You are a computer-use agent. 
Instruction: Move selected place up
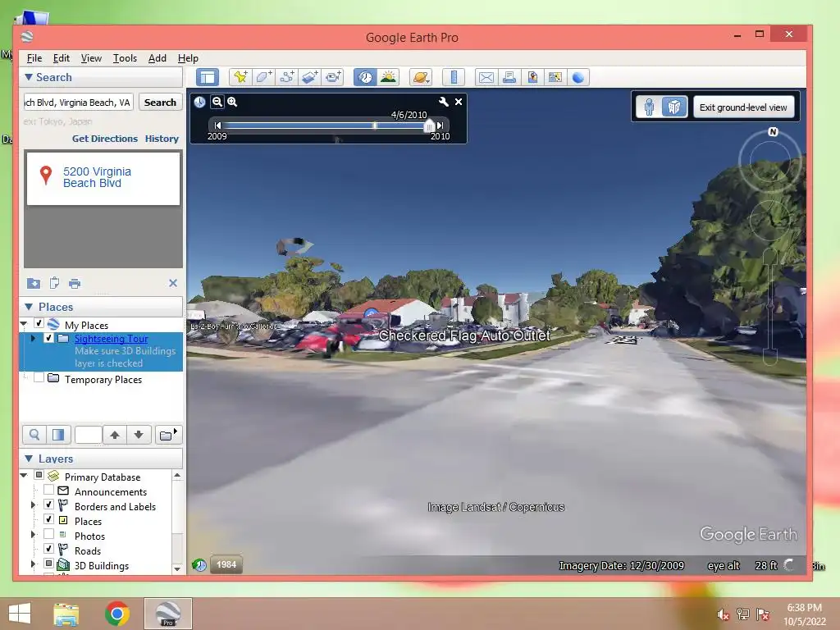(115, 435)
